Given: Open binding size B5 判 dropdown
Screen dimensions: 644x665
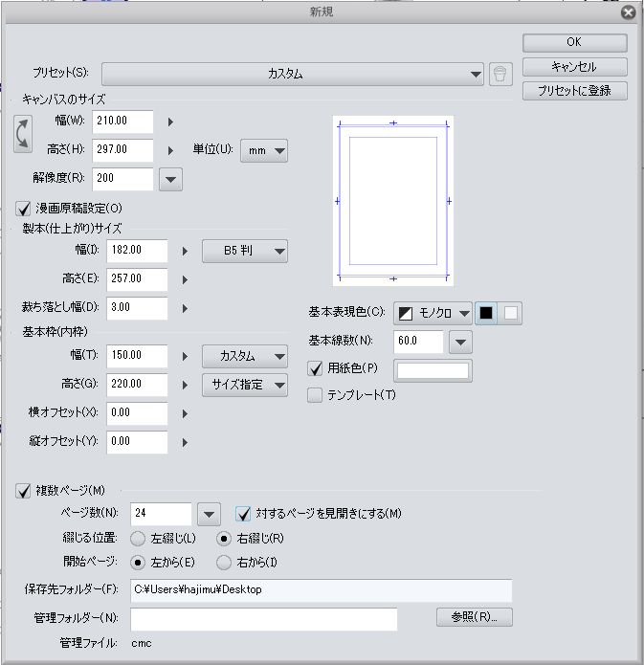Looking at the screenshot, I should tap(245, 251).
